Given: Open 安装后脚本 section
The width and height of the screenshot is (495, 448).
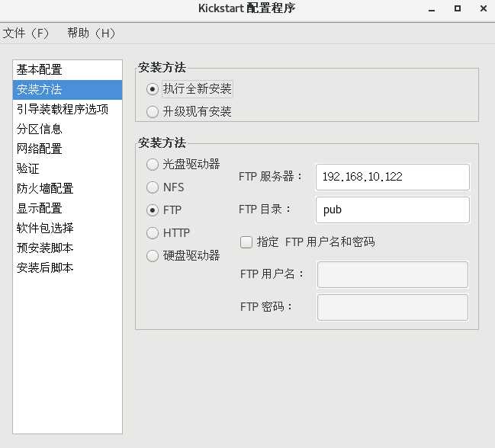Looking at the screenshot, I should [x=67, y=267].
